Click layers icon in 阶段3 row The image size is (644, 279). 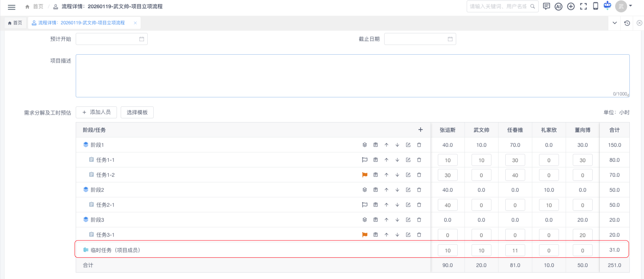365,220
